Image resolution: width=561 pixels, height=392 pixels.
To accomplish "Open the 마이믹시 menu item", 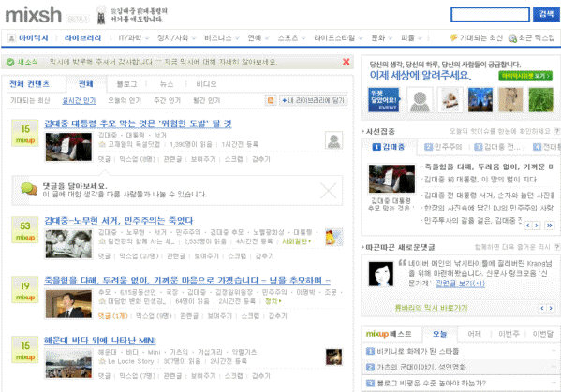I will tap(33, 37).
